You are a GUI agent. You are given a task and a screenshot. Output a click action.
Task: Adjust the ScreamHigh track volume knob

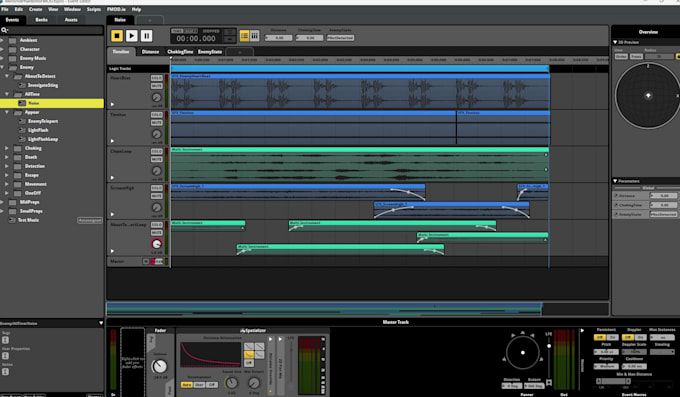[157, 207]
